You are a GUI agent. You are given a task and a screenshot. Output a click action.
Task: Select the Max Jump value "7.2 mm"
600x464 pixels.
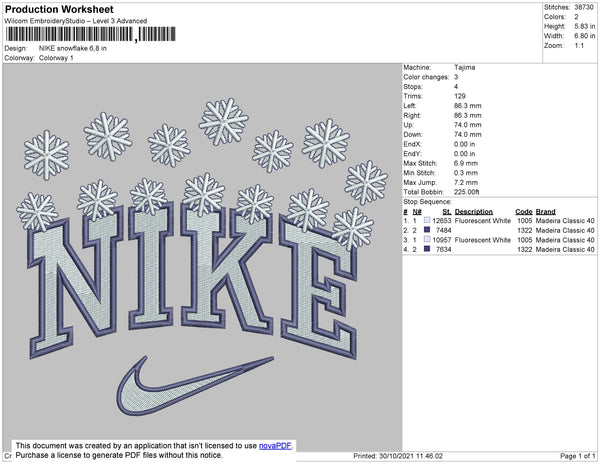[x=466, y=182]
